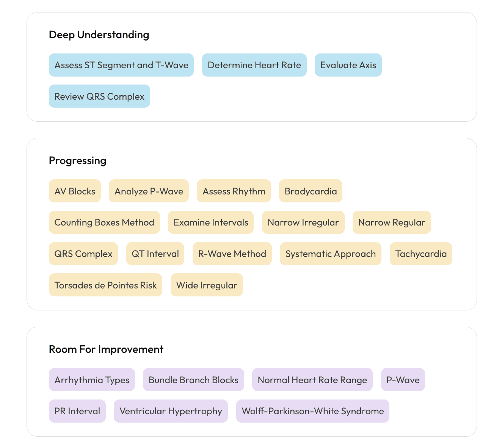Select the Systematic Approach topic

tap(330, 254)
